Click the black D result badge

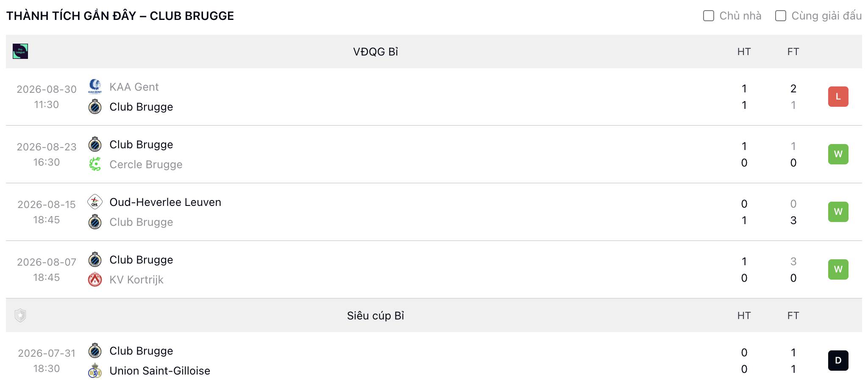[838, 361]
